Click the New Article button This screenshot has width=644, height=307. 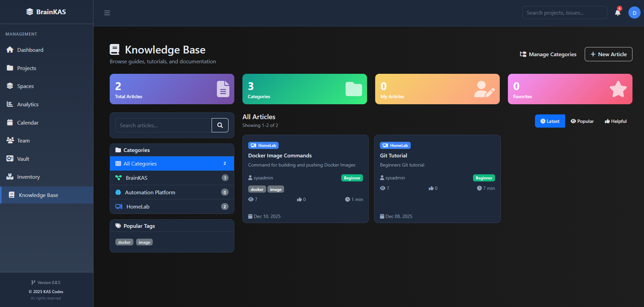point(608,54)
